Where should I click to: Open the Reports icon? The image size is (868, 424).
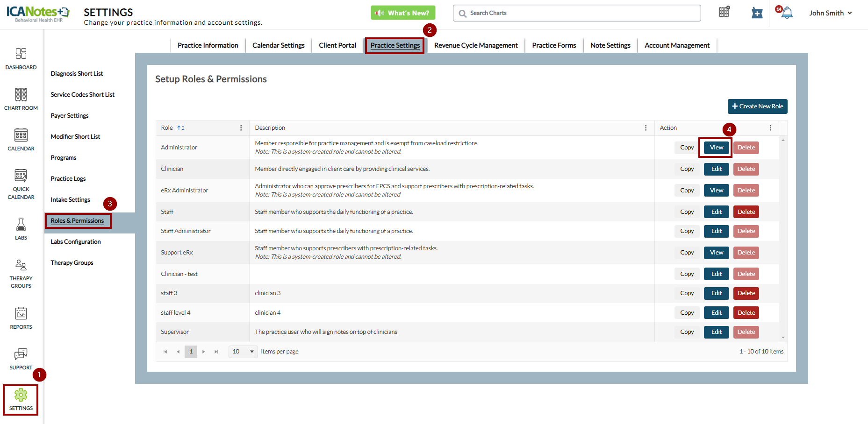(21, 313)
